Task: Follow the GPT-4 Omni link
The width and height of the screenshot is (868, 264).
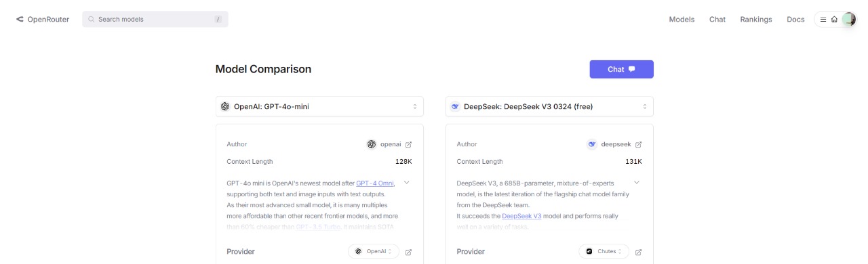Action: coord(375,183)
